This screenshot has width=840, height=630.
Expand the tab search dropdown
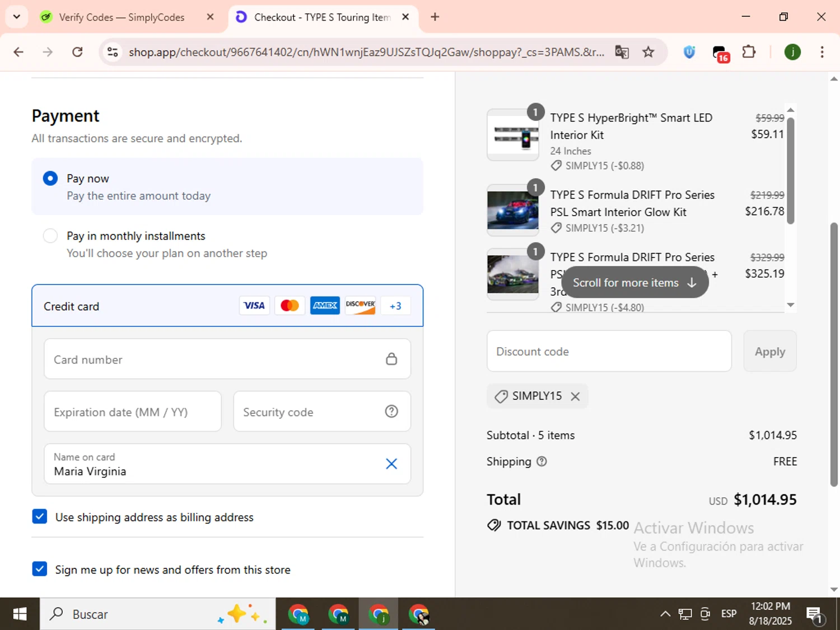[x=17, y=17]
